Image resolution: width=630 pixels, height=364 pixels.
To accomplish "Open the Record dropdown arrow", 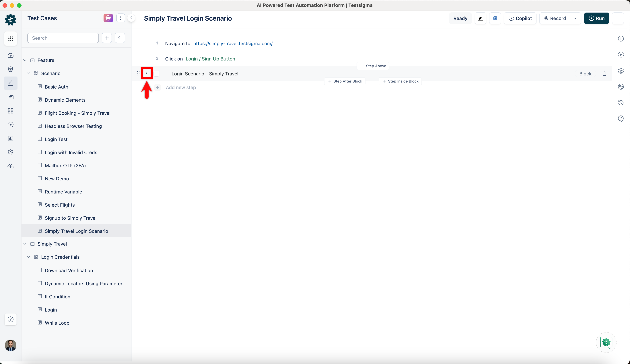I will pos(575,18).
